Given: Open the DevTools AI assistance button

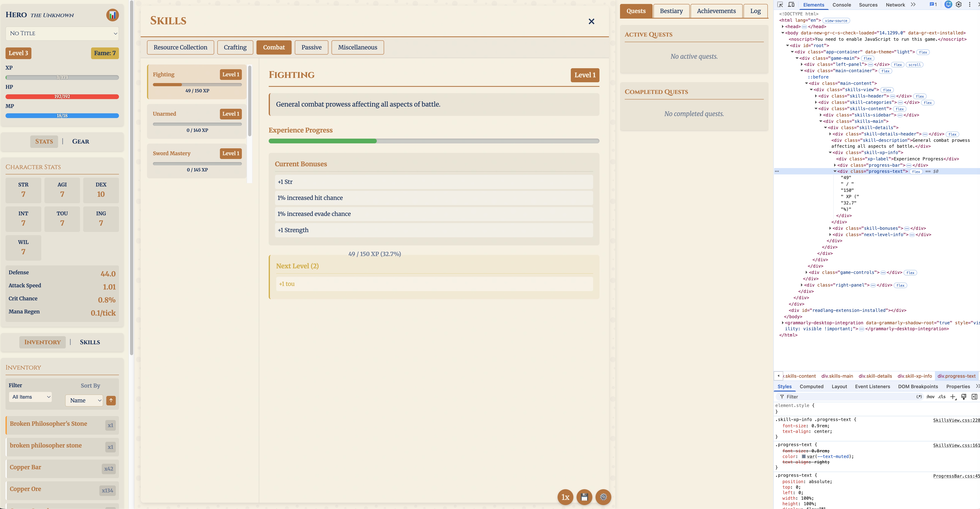Looking at the screenshot, I should 948,5.
